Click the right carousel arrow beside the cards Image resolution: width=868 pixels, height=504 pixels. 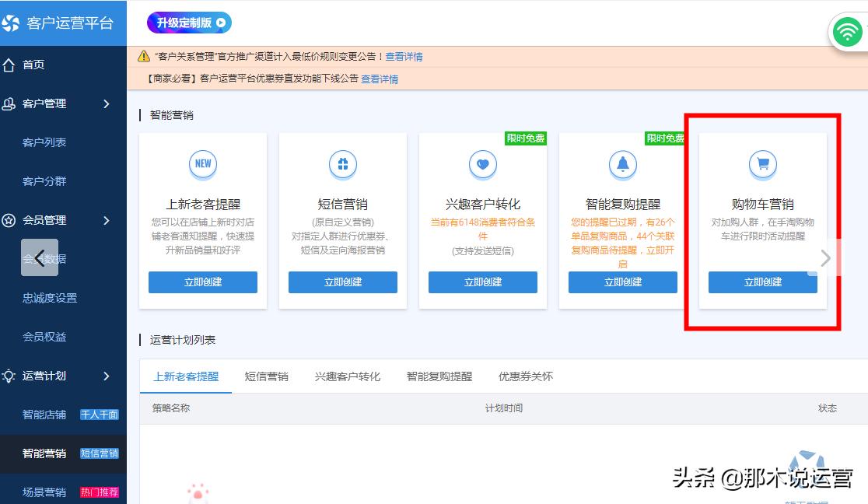click(x=824, y=257)
